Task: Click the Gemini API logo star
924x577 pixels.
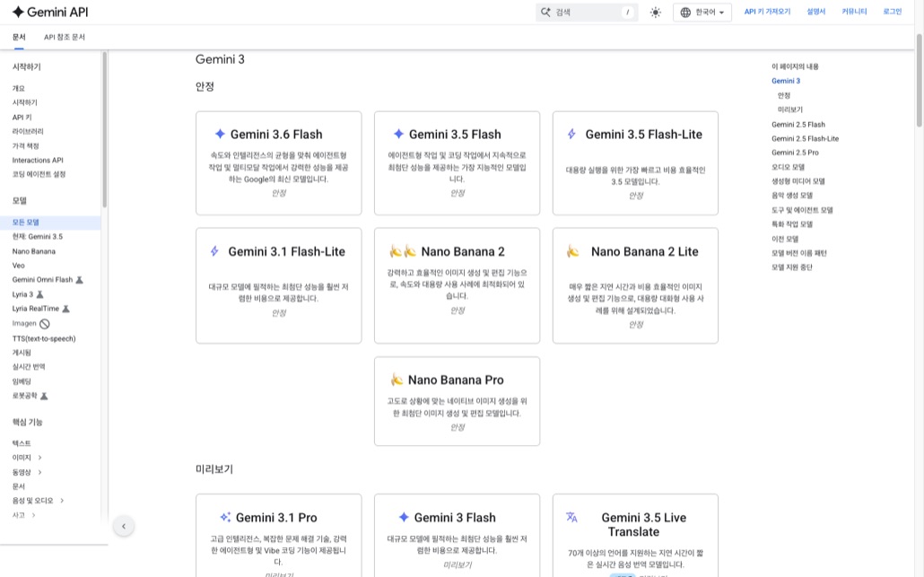Action: (x=18, y=12)
